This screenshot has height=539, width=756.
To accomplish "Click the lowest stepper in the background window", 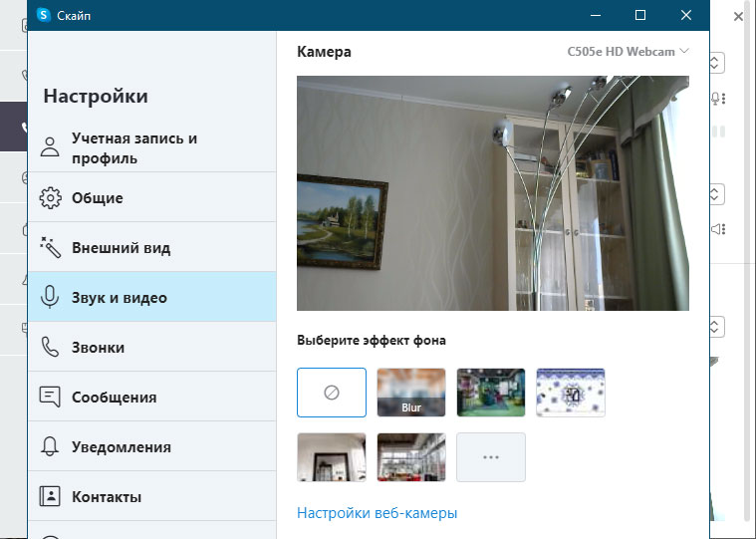I will click(x=716, y=327).
